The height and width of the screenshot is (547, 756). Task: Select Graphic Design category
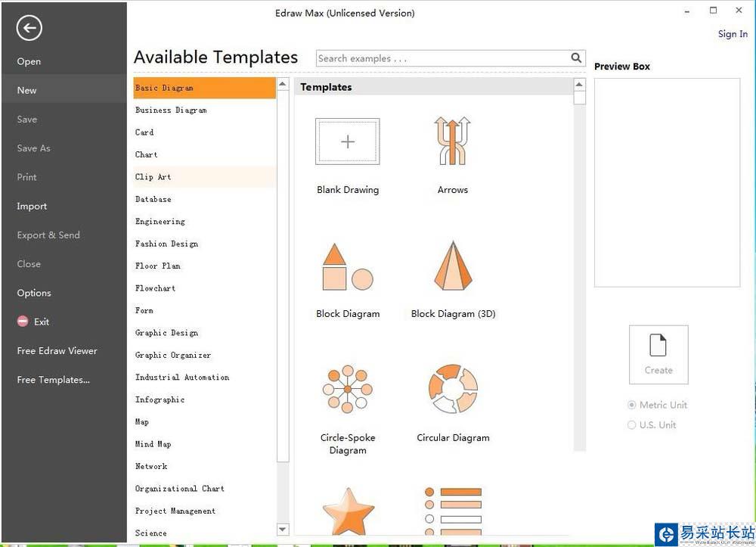click(204, 333)
